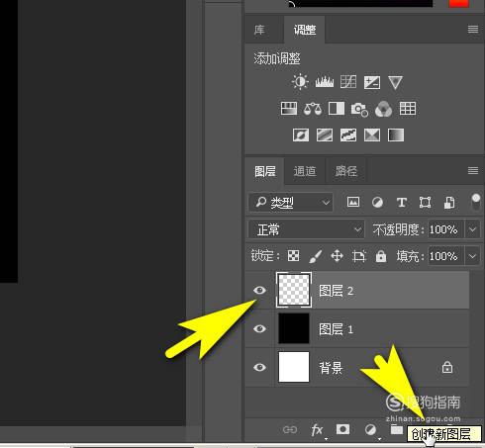Open the 调整 panel flyout menu
485x448 pixels.
[x=473, y=29]
